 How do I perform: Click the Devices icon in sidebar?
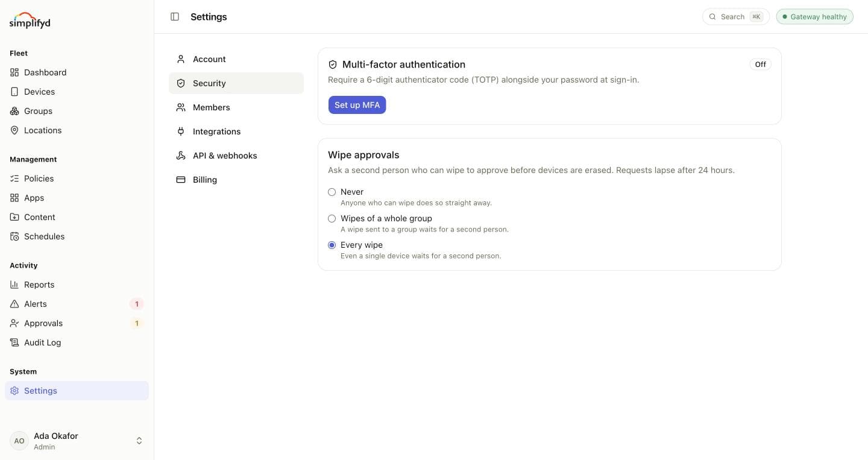(x=14, y=92)
